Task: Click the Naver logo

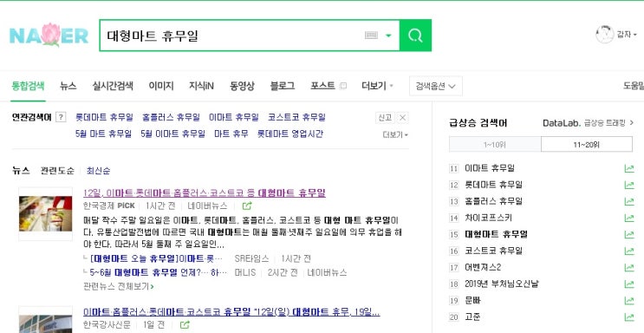Action: pyautogui.click(x=49, y=35)
